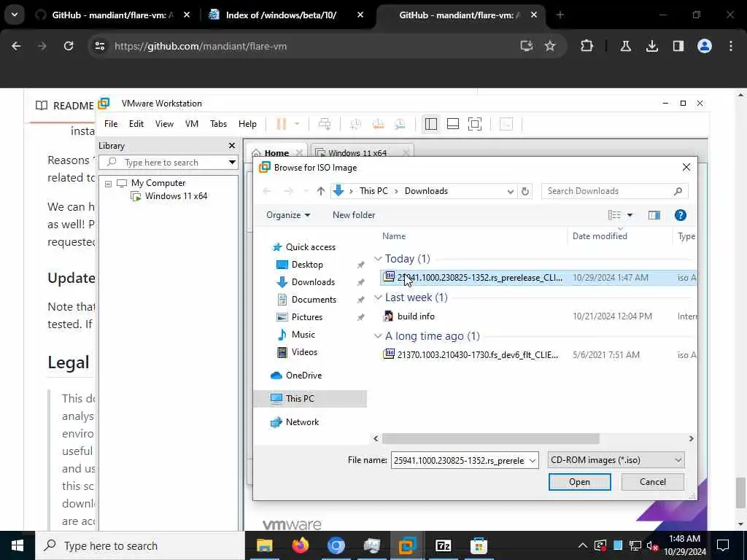Expand the address bar path history dropdown
The height and width of the screenshot is (560, 747).
pyautogui.click(x=510, y=192)
